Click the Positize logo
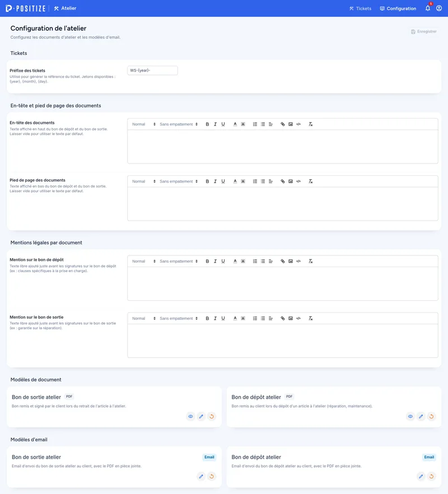The height and width of the screenshot is (494, 448). tap(26, 8)
